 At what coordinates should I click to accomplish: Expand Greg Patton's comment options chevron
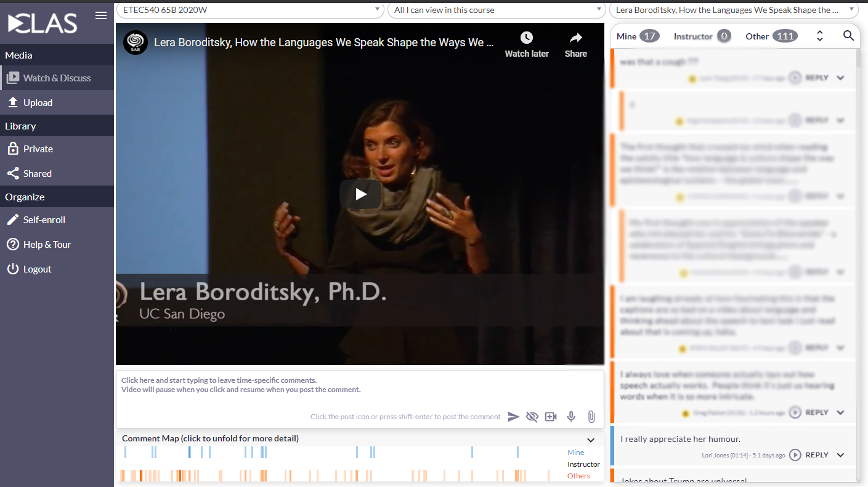[x=840, y=412]
